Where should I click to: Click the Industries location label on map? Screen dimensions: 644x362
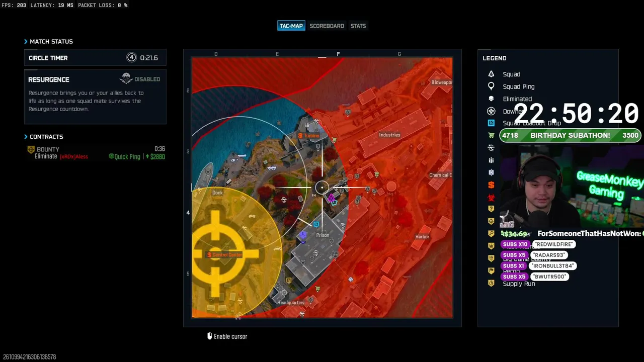coord(389,135)
